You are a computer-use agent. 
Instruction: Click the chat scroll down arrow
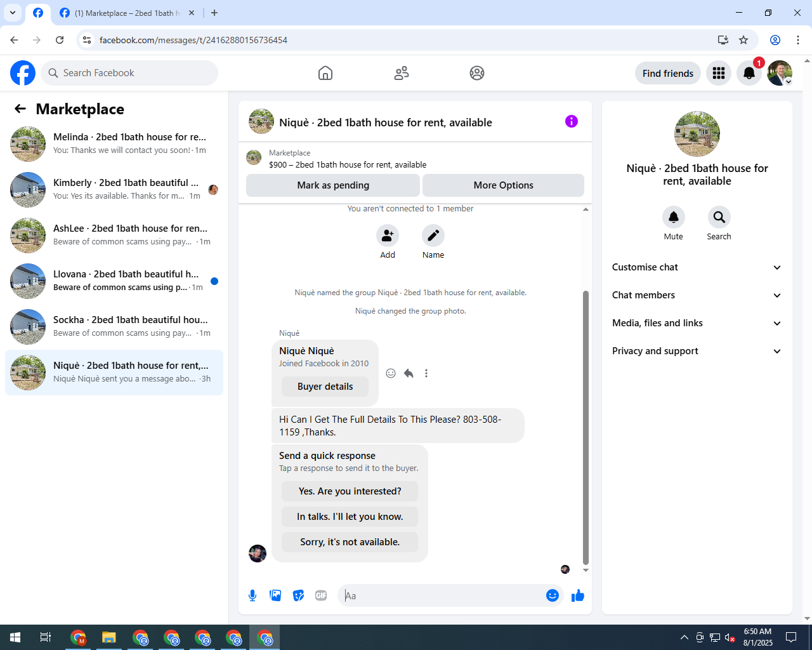[x=586, y=570]
